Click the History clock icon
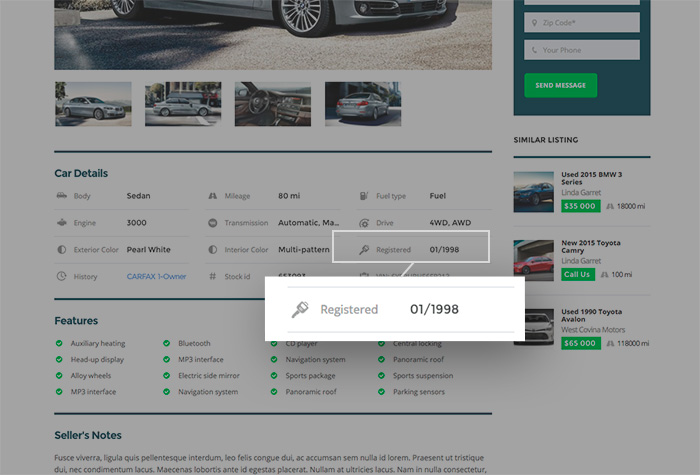700x475 pixels. [61, 276]
